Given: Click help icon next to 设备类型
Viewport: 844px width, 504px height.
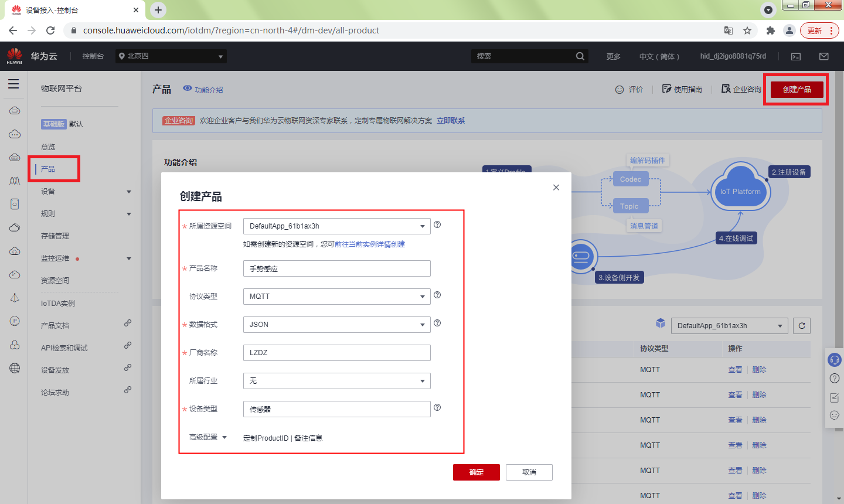Looking at the screenshot, I should (437, 408).
